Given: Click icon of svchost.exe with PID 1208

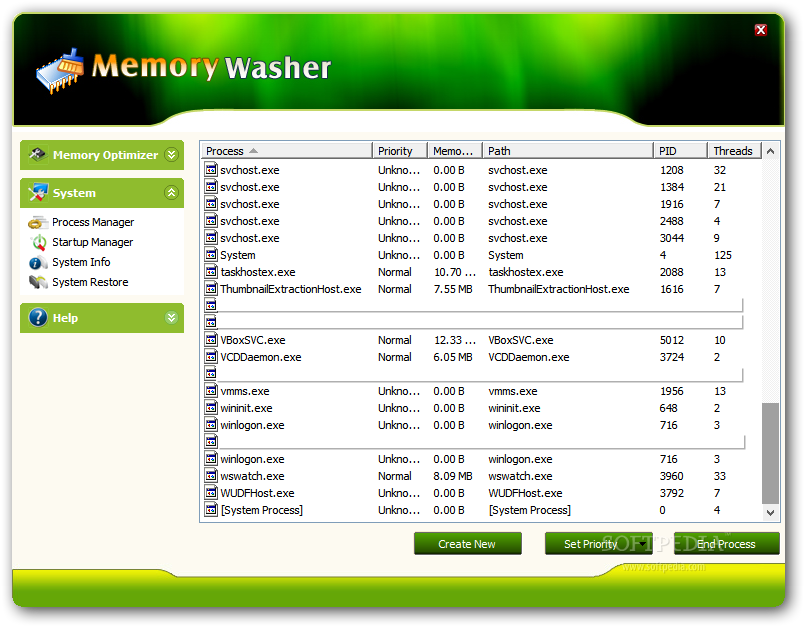Looking at the screenshot, I should [210, 169].
